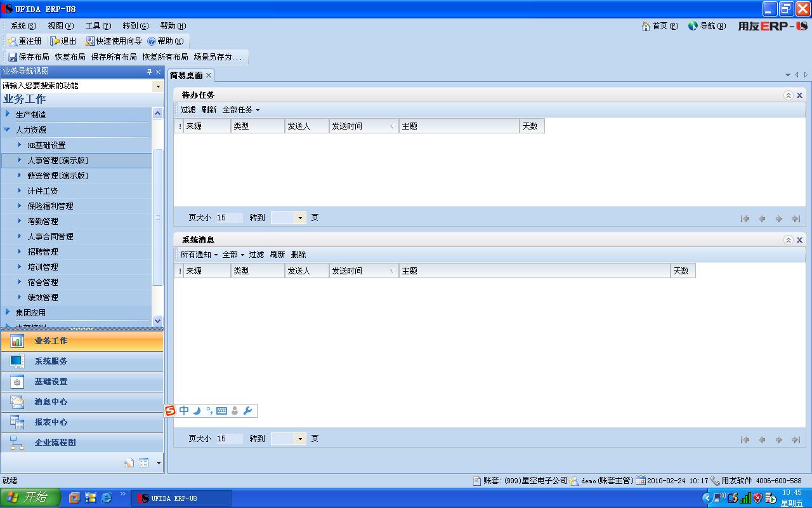This screenshot has width=812, height=508.
Task: Open the search function dropdown
Action: point(158,86)
